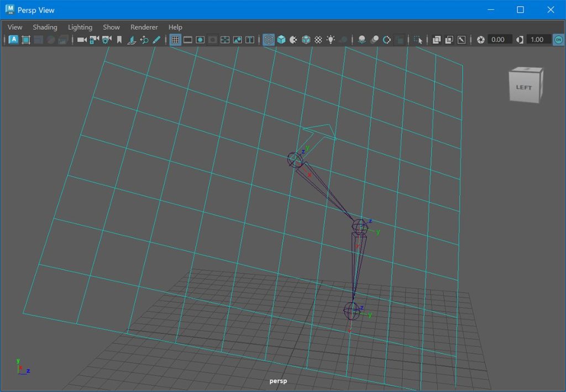Image resolution: width=566 pixels, height=392 pixels.
Task: Toggle the 2D Pan/Zoom icon
Action: 144,40
